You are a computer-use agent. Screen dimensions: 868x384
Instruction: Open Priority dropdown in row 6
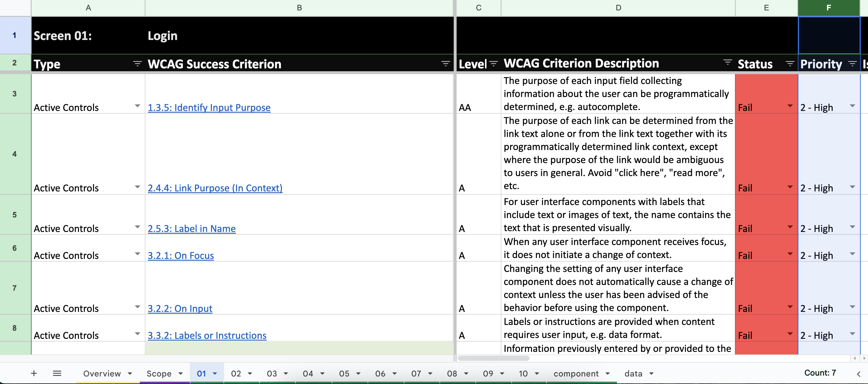(x=852, y=254)
